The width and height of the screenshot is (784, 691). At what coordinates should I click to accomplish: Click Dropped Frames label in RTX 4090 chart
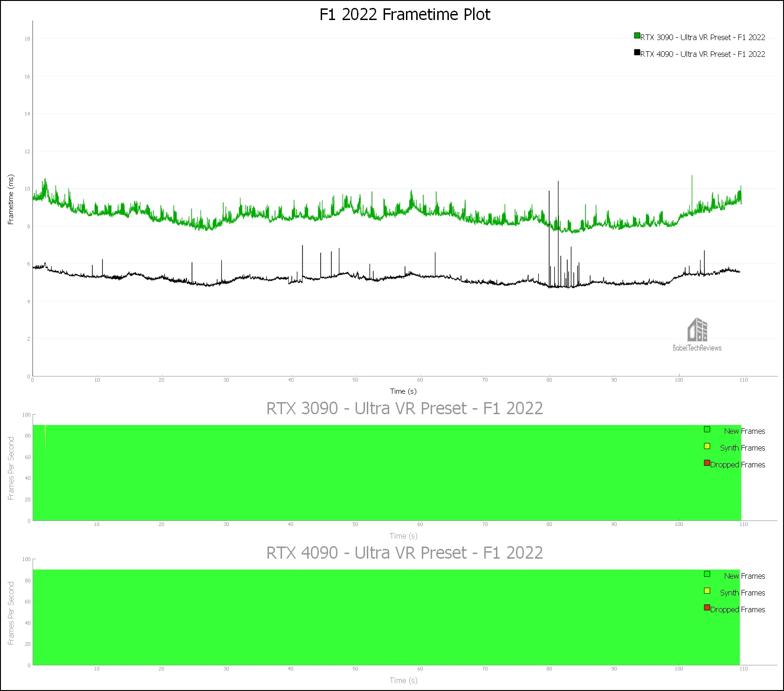tap(738, 610)
